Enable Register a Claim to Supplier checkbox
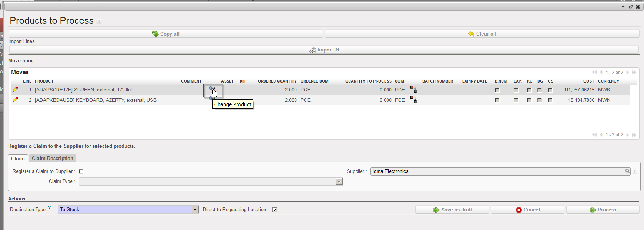 81,171
